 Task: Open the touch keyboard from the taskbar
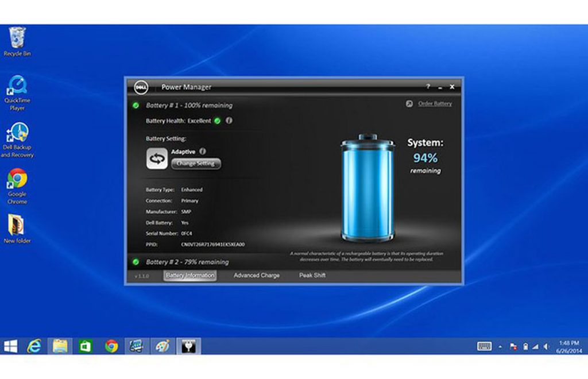coord(484,346)
